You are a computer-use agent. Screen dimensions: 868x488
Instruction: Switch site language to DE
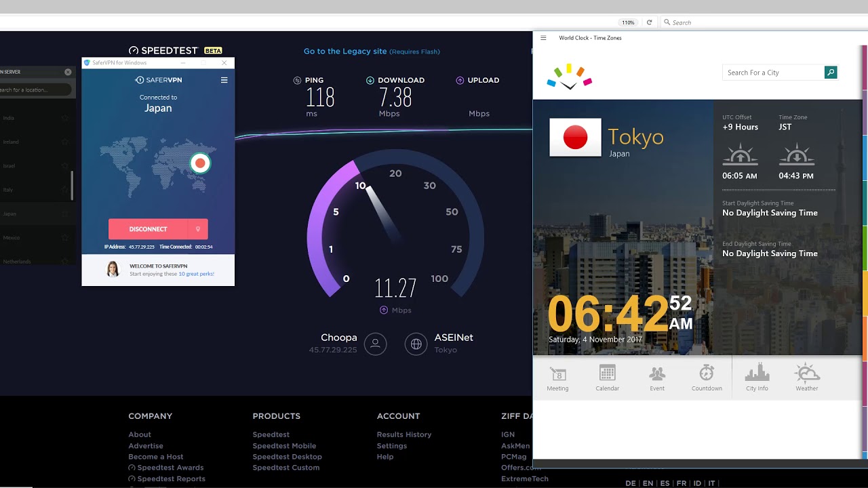pyautogui.click(x=631, y=483)
